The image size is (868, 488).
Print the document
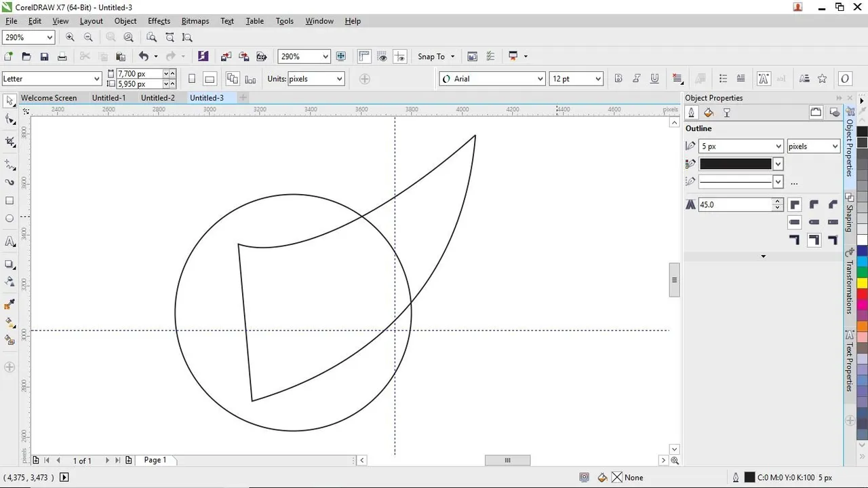pos(62,56)
